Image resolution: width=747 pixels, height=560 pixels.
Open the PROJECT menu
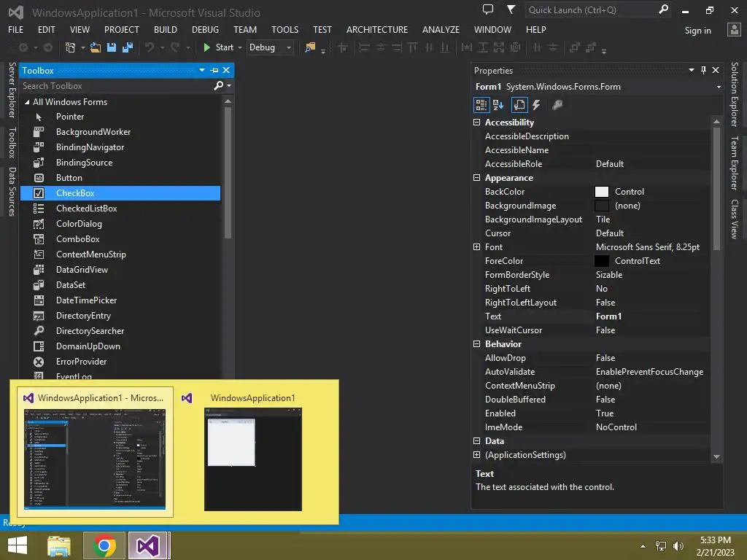(x=122, y=29)
